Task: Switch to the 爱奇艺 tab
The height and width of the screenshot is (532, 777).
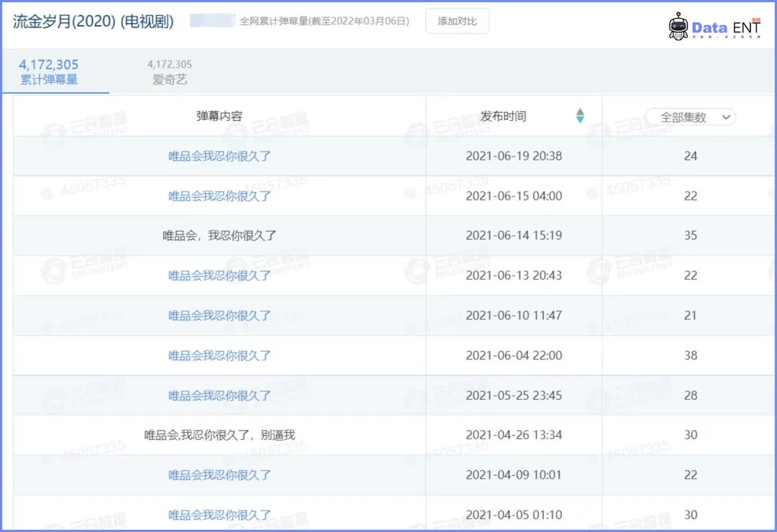Action: (168, 71)
